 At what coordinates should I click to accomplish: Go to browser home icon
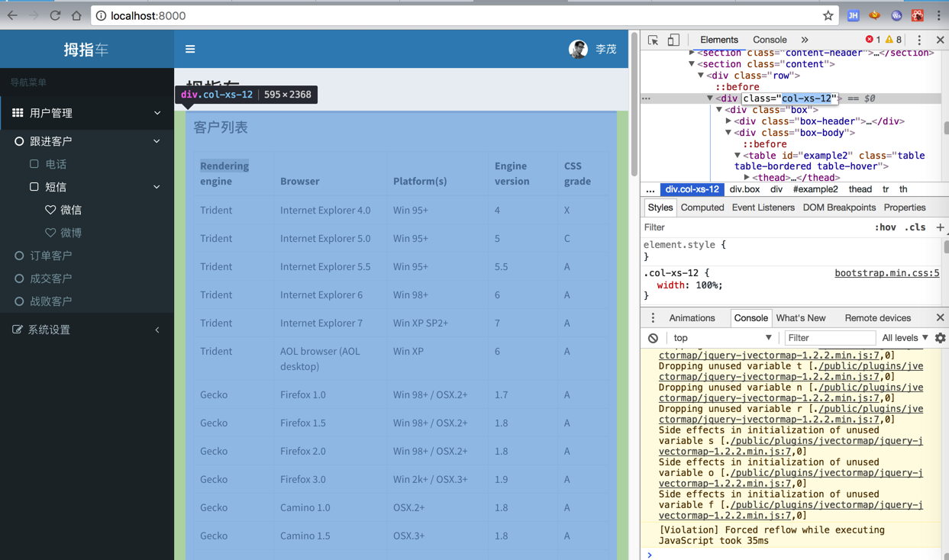(x=76, y=15)
